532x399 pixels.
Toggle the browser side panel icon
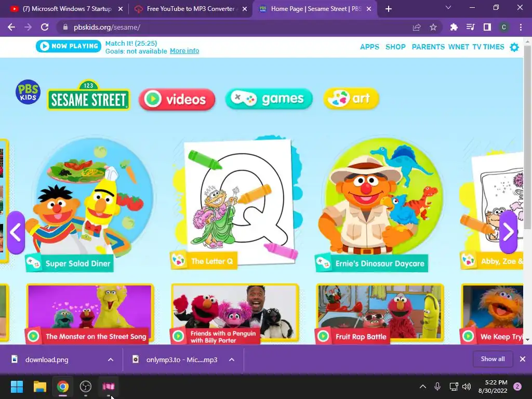(487, 27)
